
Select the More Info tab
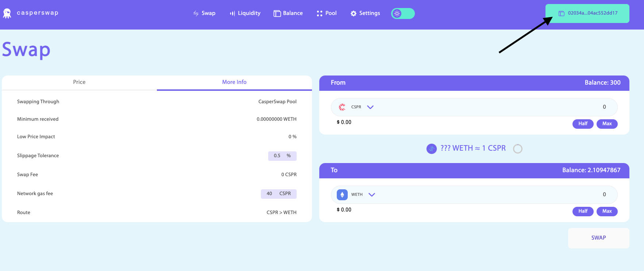(234, 82)
